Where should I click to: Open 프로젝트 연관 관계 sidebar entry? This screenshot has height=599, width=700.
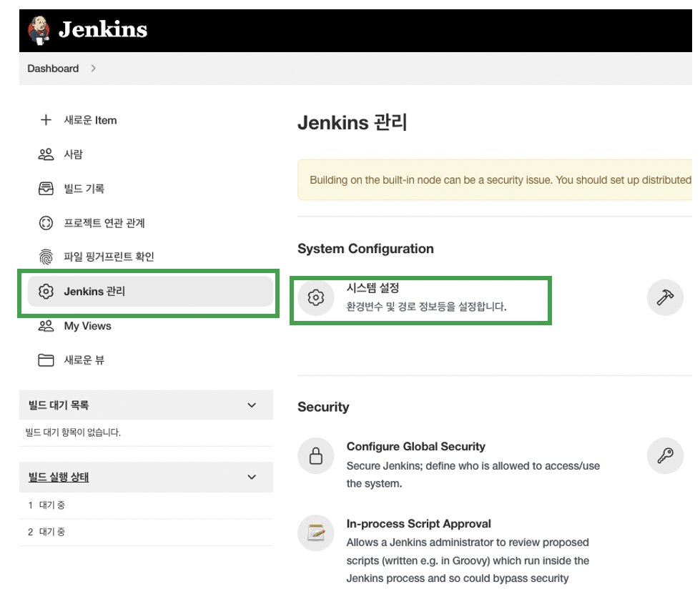(x=104, y=223)
